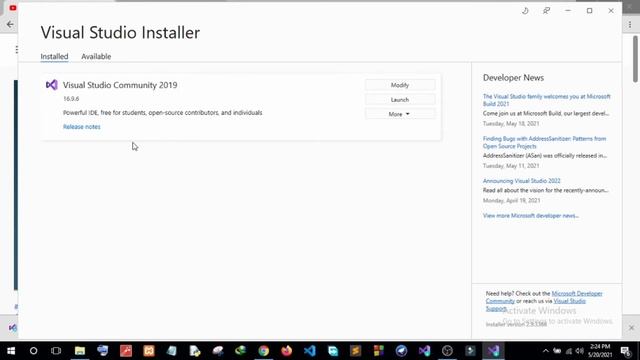Viewport: 640px width, 360px height.
Task: Open XAMPP orange icon on taskbar
Action: tap(149, 351)
